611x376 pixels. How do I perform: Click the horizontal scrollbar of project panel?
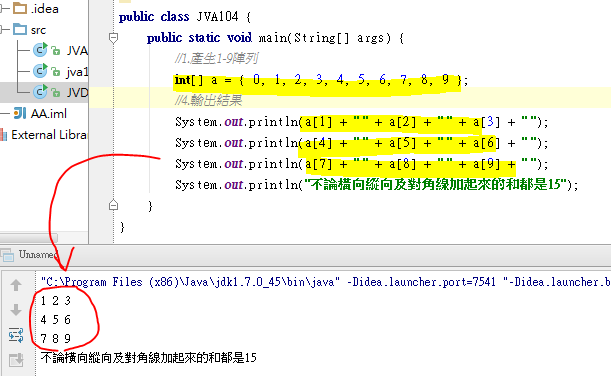pyautogui.click(x=29, y=237)
